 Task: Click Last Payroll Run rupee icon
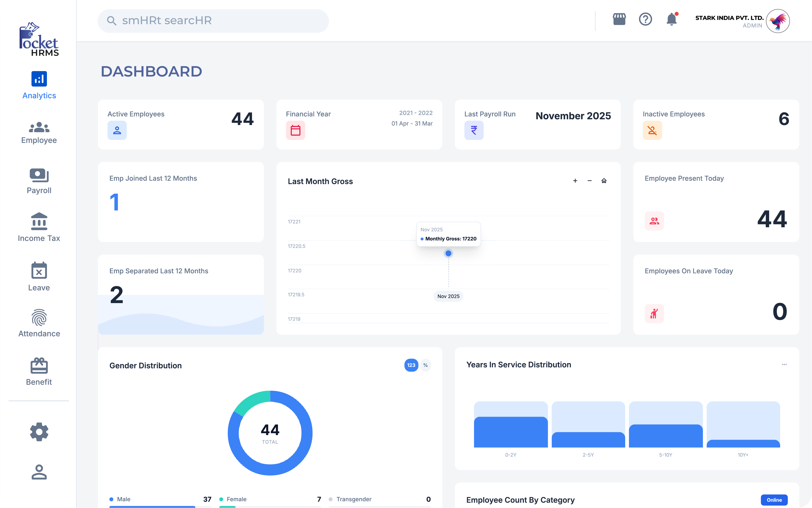tap(474, 130)
